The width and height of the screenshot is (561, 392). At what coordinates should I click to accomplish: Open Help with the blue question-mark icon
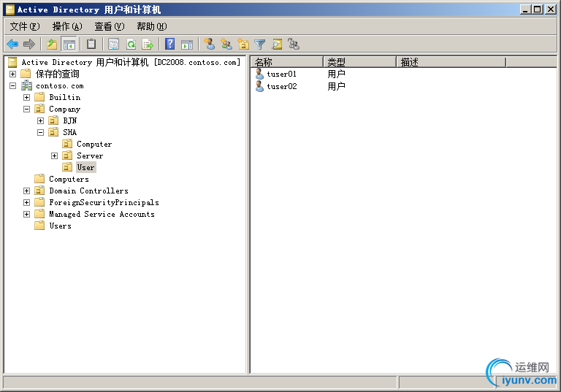click(170, 45)
